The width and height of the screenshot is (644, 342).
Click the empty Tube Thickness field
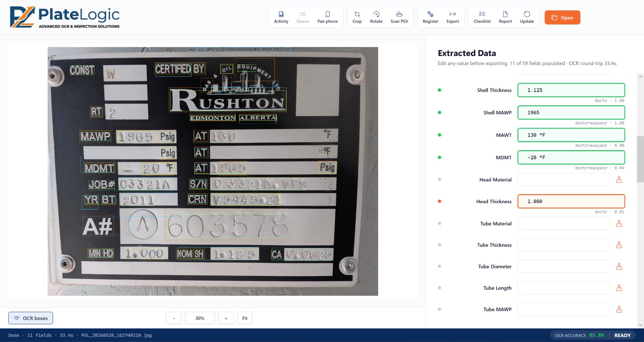564,245
